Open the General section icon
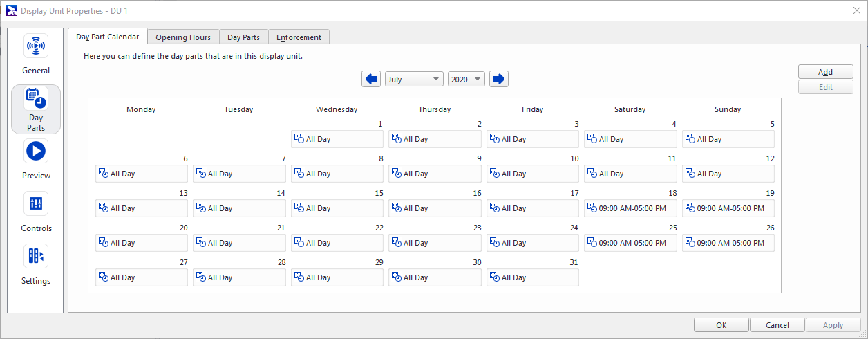This screenshot has height=339, width=868. click(36, 46)
